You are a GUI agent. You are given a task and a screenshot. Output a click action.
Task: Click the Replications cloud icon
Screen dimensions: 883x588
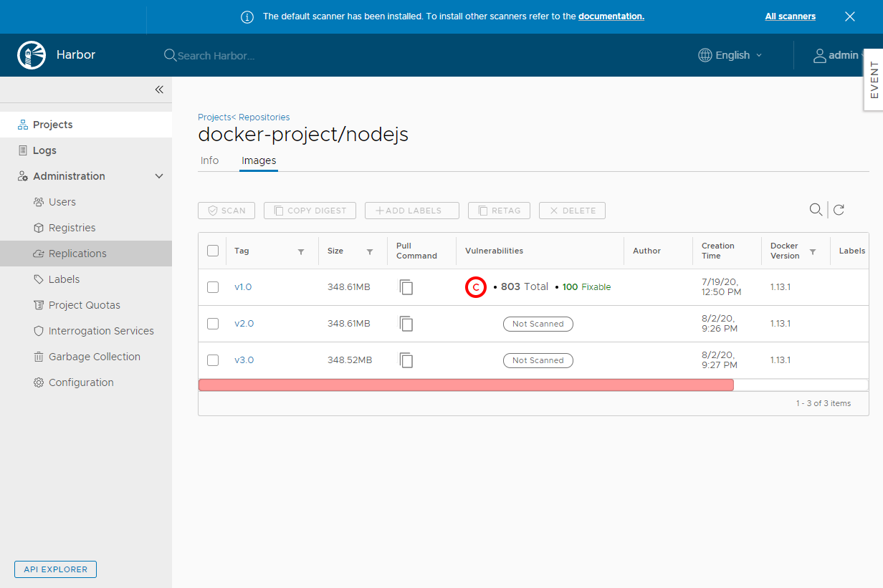tap(39, 254)
